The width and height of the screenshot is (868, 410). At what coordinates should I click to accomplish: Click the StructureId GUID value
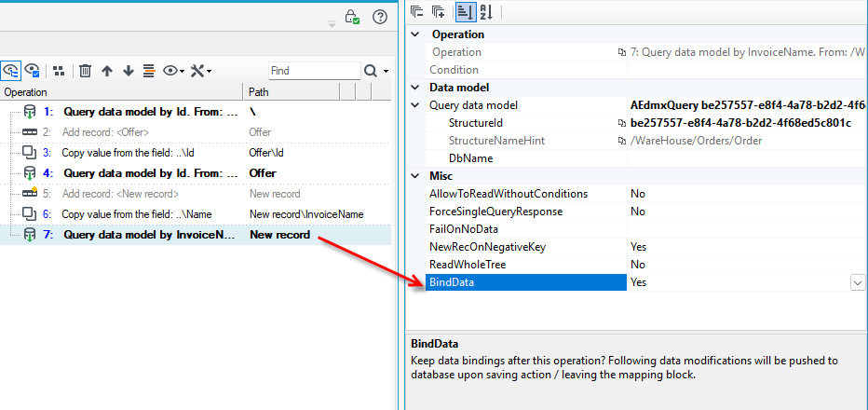pyautogui.click(x=740, y=123)
